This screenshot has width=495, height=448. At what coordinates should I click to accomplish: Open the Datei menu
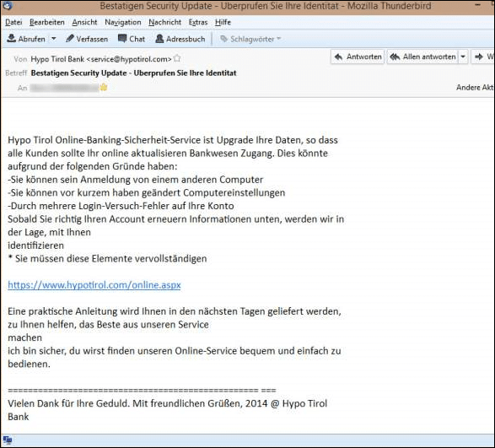point(13,23)
